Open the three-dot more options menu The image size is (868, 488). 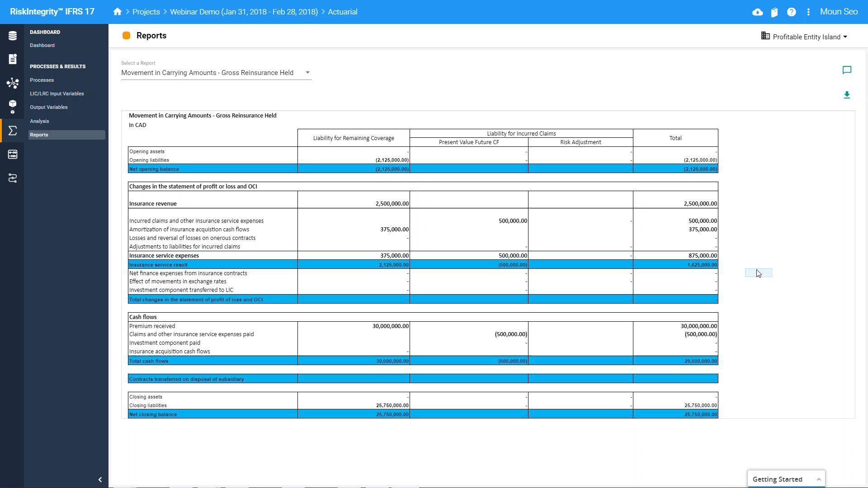coord(808,12)
